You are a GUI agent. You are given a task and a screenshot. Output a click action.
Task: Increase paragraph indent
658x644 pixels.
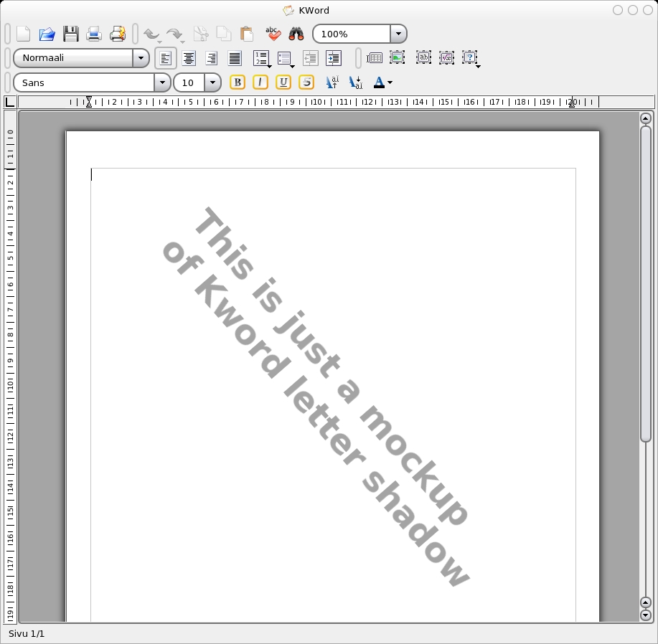(x=334, y=58)
